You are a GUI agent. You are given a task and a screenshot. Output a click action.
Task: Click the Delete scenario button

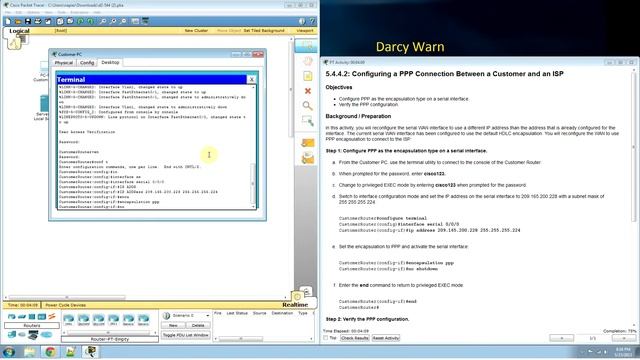(198, 325)
